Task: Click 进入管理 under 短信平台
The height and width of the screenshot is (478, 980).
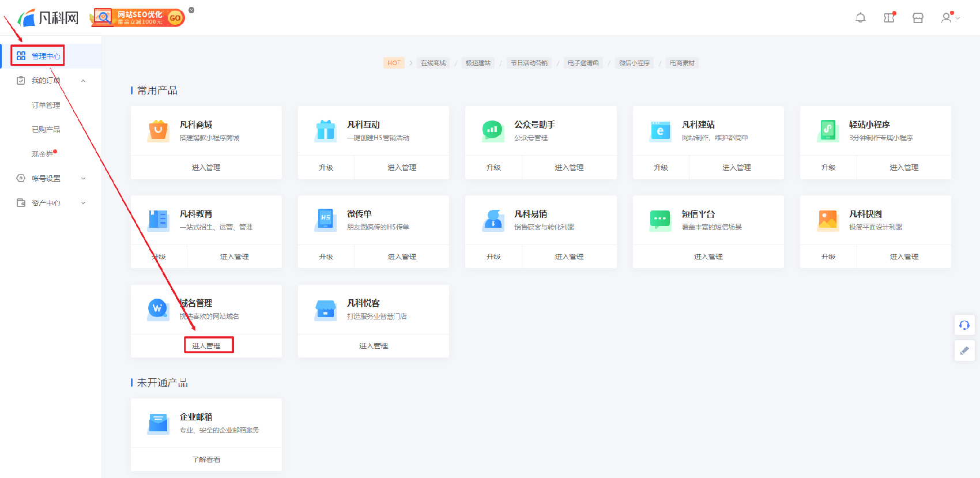Action: pos(708,257)
